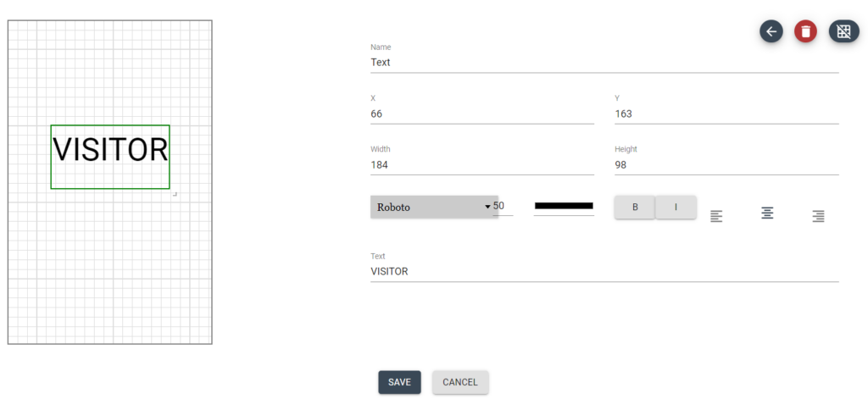The image size is (868, 399).
Task: Toggle the grid visibility icon
Action: pyautogui.click(x=843, y=32)
